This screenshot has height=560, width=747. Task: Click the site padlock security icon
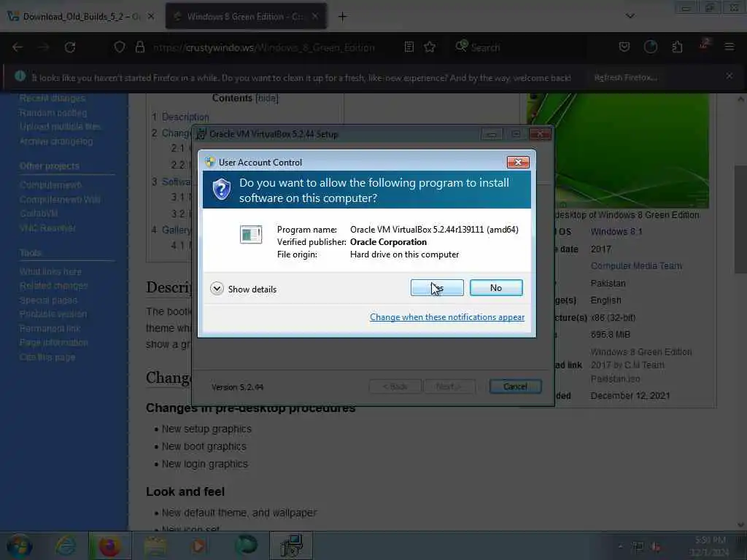139,47
